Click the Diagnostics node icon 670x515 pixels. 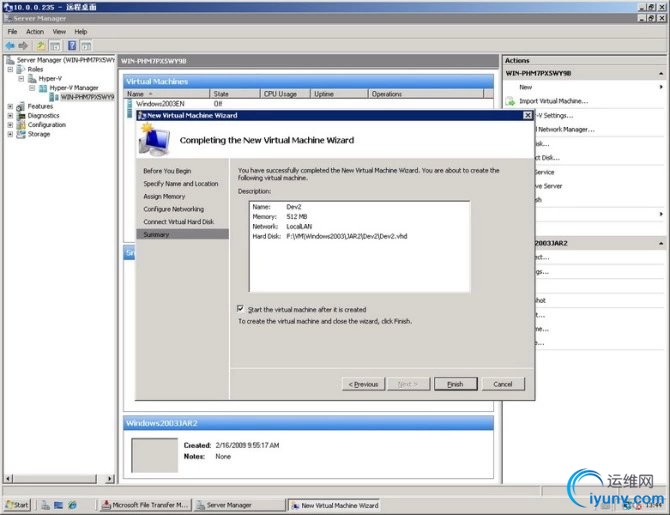[21, 115]
